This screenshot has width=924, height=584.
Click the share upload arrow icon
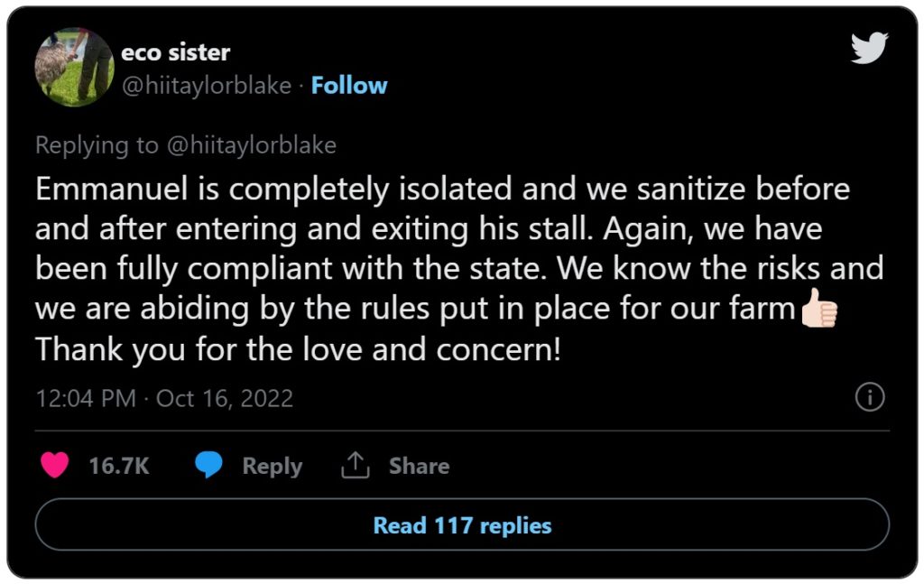tap(356, 466)
